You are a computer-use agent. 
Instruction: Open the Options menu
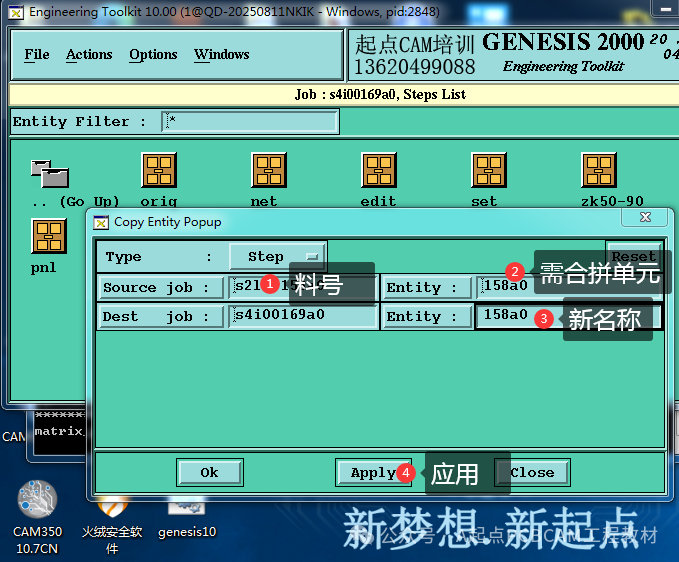click(153, 55)
